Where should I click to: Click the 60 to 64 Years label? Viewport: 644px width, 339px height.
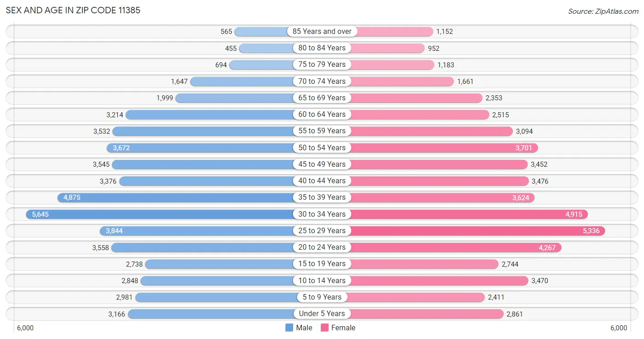(322, 114)
